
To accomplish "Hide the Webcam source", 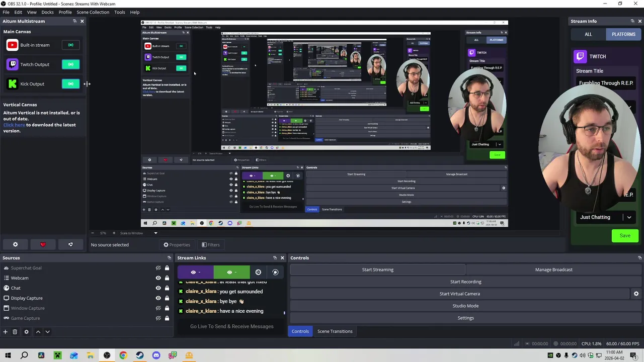I will pos(158,278).
